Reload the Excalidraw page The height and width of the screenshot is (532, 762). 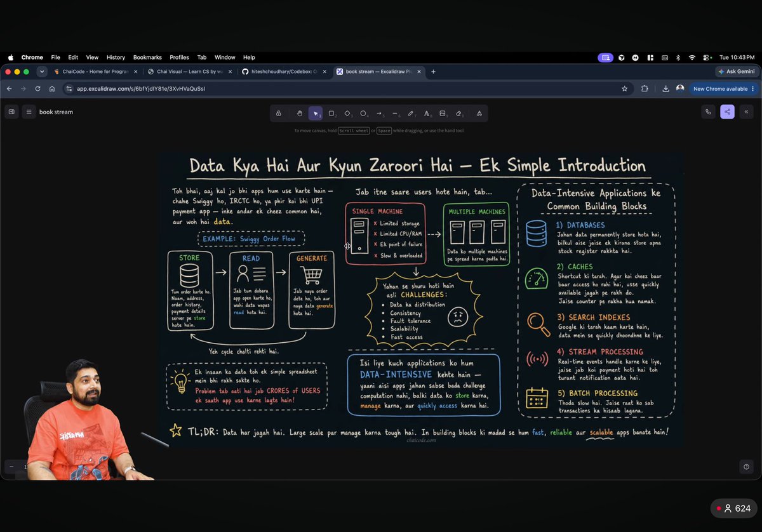pos(38,89)
